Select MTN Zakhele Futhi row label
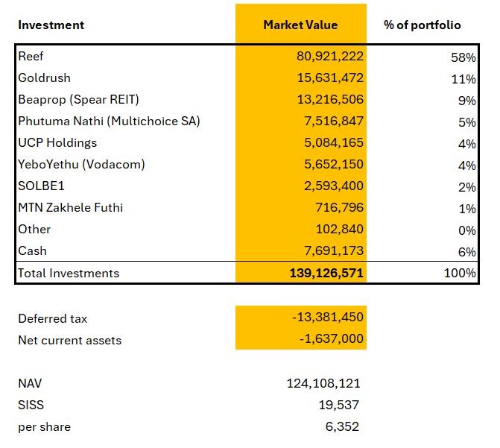The width and height of the screenshot is (500, 448). 71,207
